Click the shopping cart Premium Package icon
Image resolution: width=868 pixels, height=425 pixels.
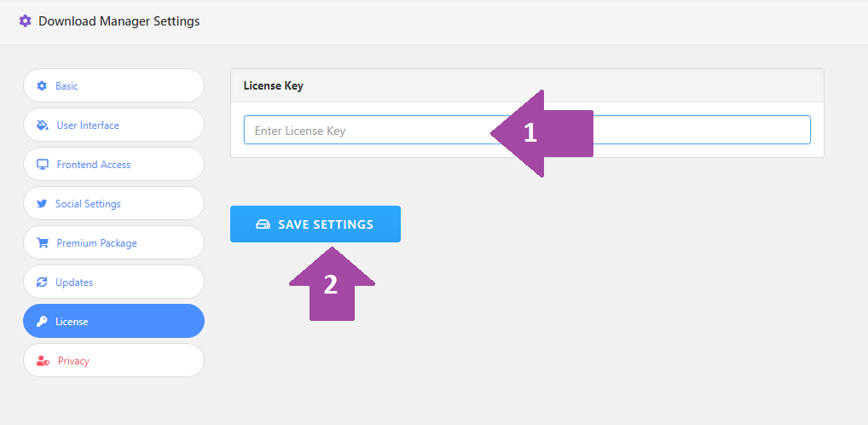tap(42, 242)
